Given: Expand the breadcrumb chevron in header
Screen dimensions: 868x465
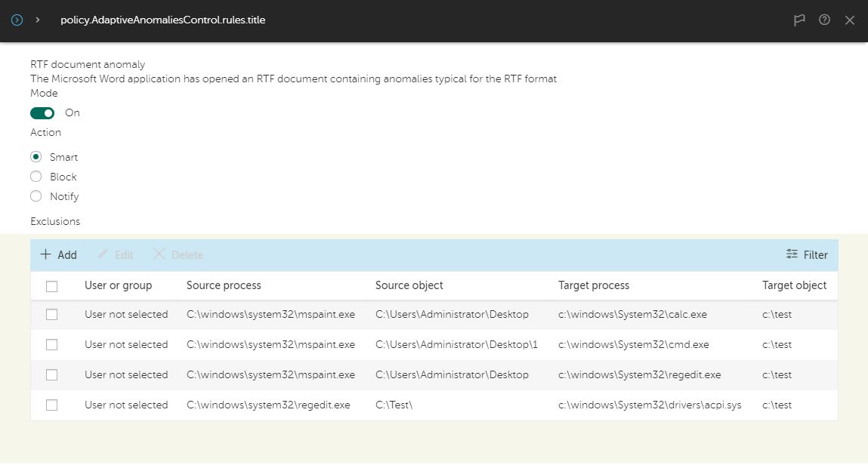Looking at the screenshot, I should coord(38,20).
